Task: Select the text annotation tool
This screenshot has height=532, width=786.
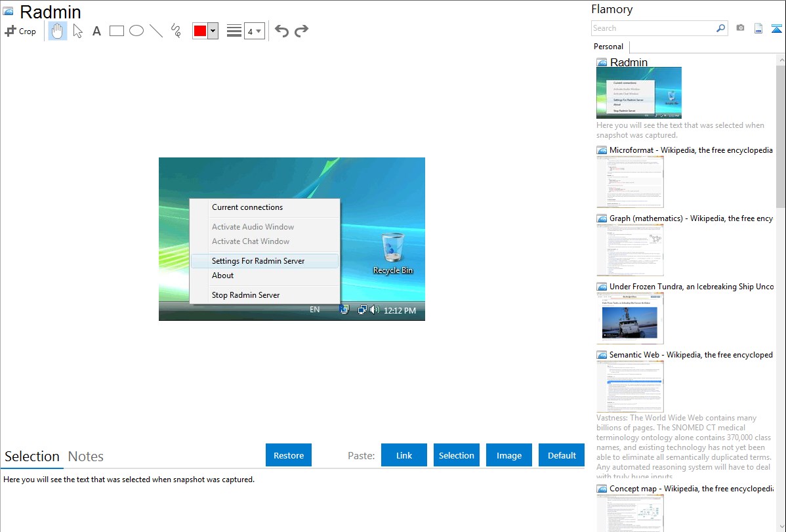Action: coord(96,31)
